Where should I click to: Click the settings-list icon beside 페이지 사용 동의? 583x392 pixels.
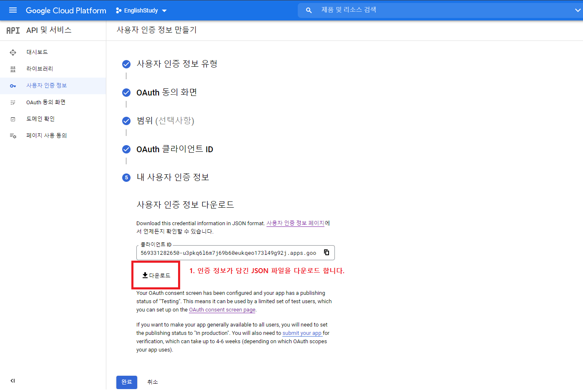point(13,136)
